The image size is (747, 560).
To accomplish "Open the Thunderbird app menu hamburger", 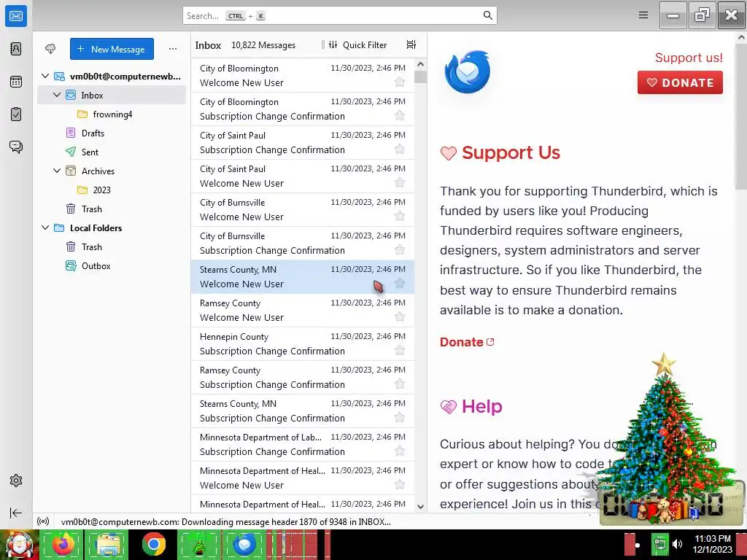I will point(643,15).
